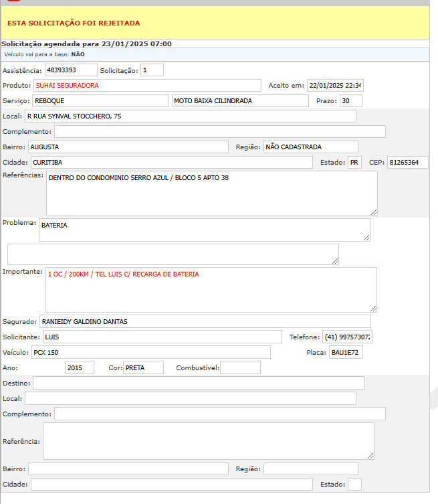This screenshot has width=438, height=504.
Task: Click the CEP field
Action: click(x=407, y=163)
